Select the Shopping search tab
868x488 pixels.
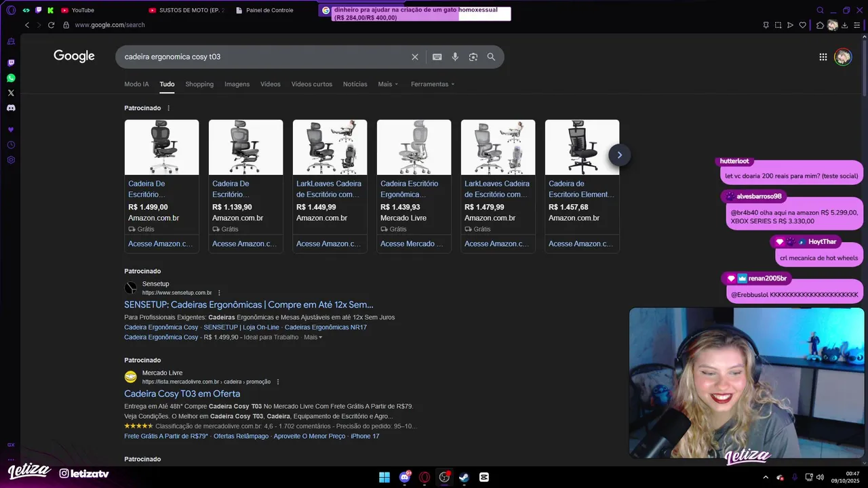(x=199, y=84)
